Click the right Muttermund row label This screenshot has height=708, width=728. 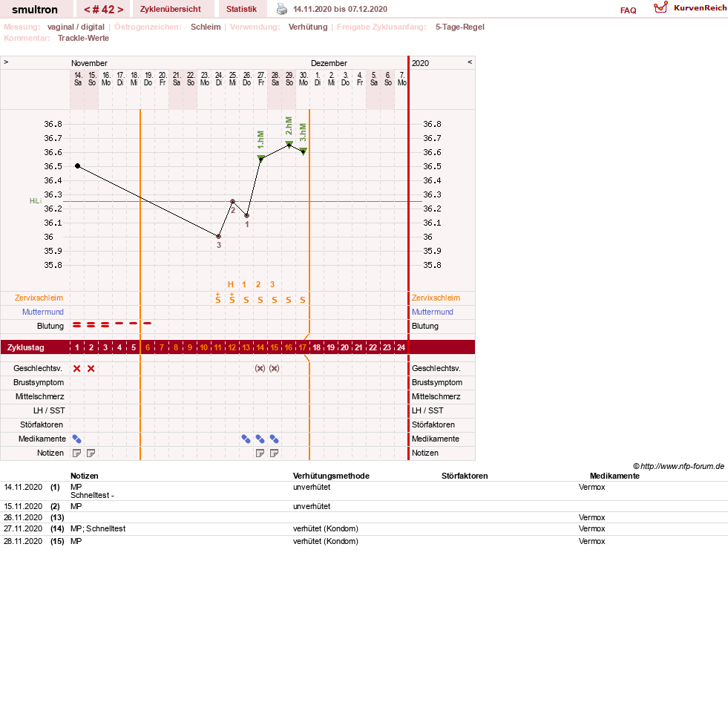(x=432, y=312)
